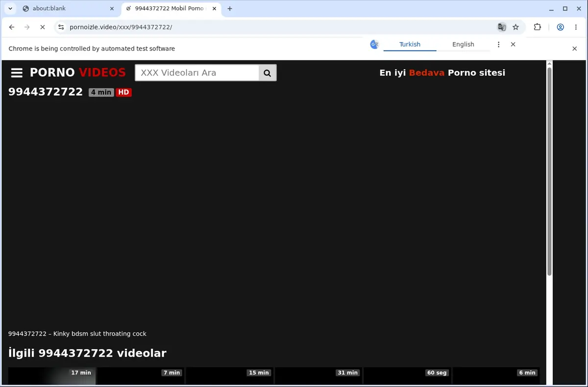Click the forward navigation arrow
The width and height of the screenshot is (588, 387).
[27, 27]
